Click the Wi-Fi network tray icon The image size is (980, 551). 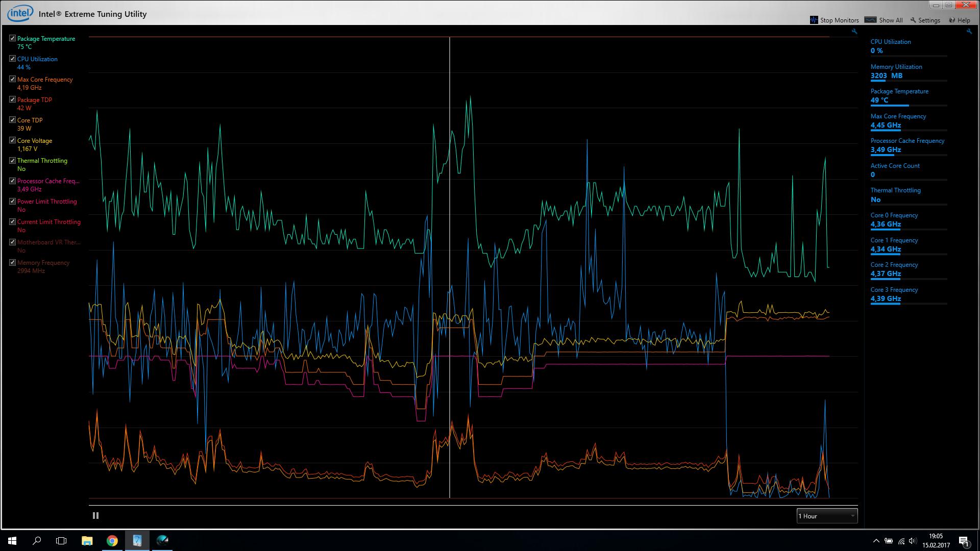point(901,541)
